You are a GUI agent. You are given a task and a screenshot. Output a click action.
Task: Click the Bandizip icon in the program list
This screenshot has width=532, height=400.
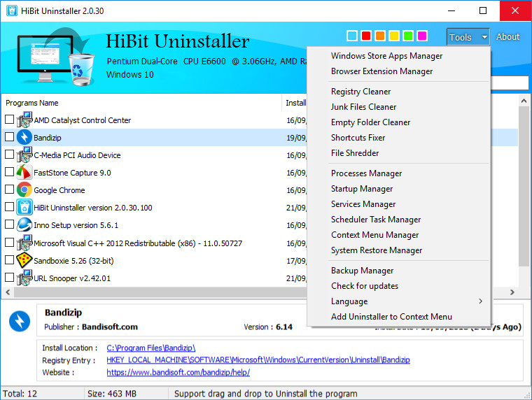click(x=24, y=137)
